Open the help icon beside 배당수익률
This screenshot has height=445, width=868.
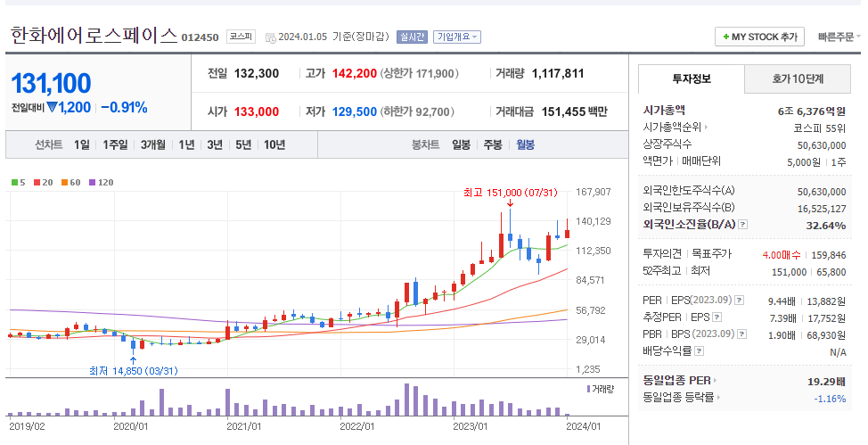tap(700, 351)
